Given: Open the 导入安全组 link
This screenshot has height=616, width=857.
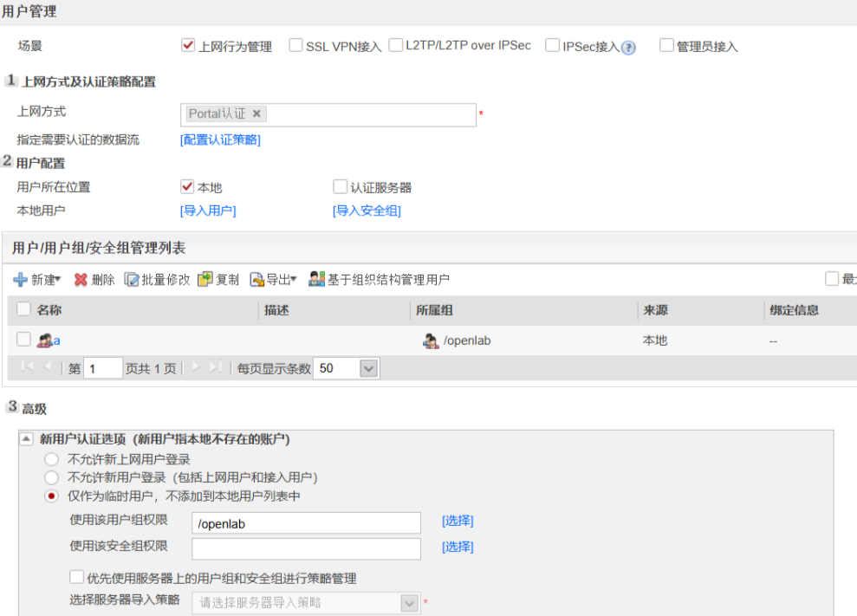Looking at the screenshot, I should (x=367, y=211).
